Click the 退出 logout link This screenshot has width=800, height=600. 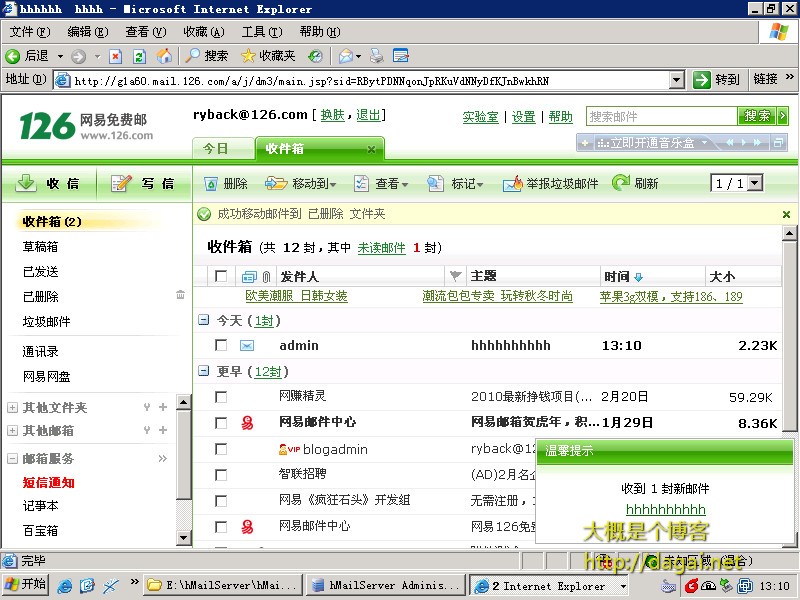(368, 115)
